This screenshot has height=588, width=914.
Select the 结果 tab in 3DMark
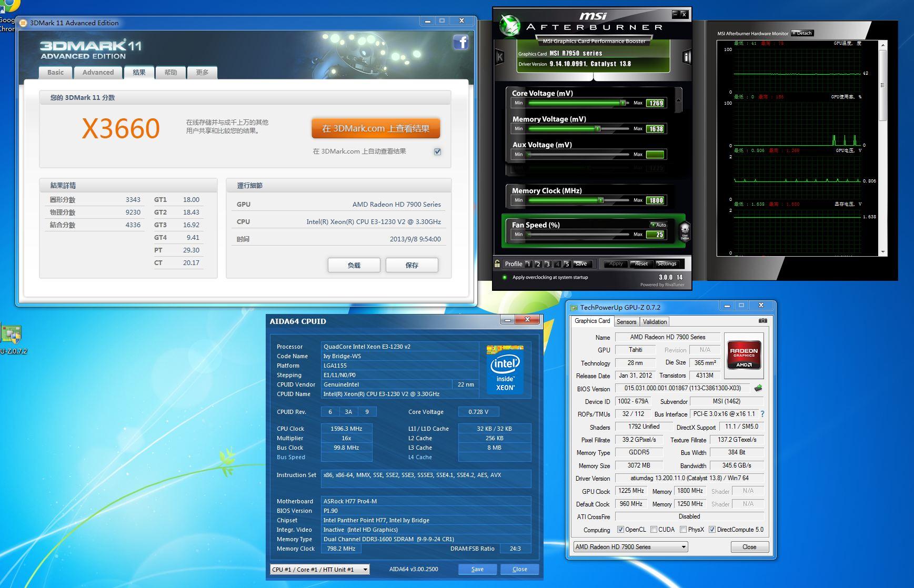point(139,73)
